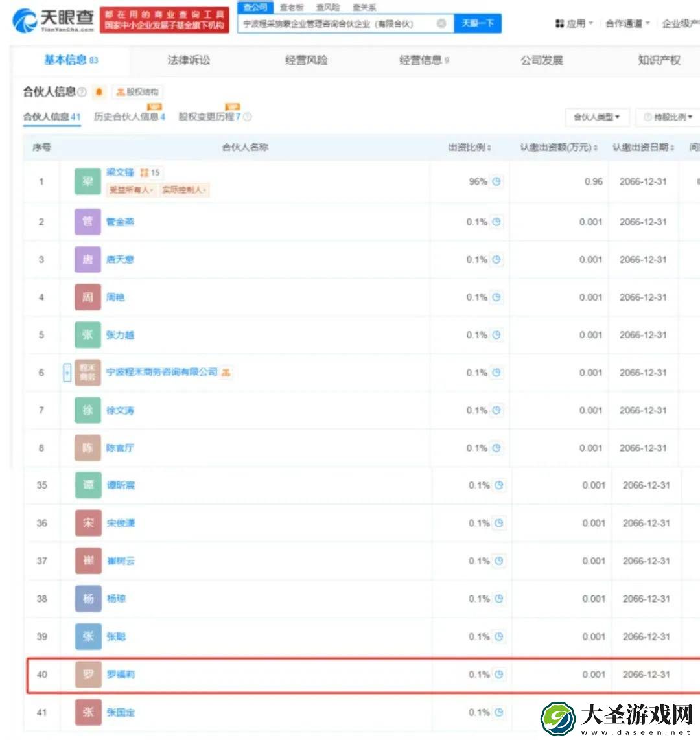Click the pie chart icon in 罗福莉's row
The height and width of the screenshot is (740, 700).
(499, 675)
